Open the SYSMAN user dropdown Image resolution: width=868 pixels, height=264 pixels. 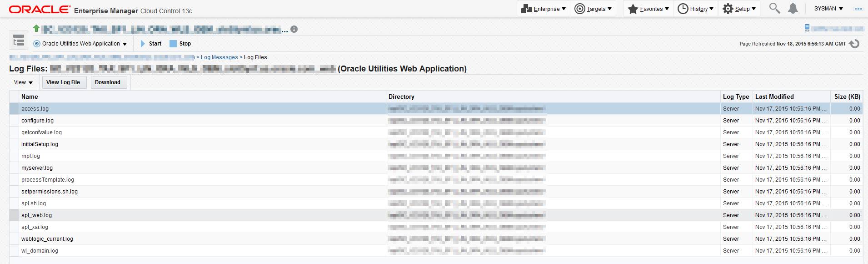(x=828, y=9)
